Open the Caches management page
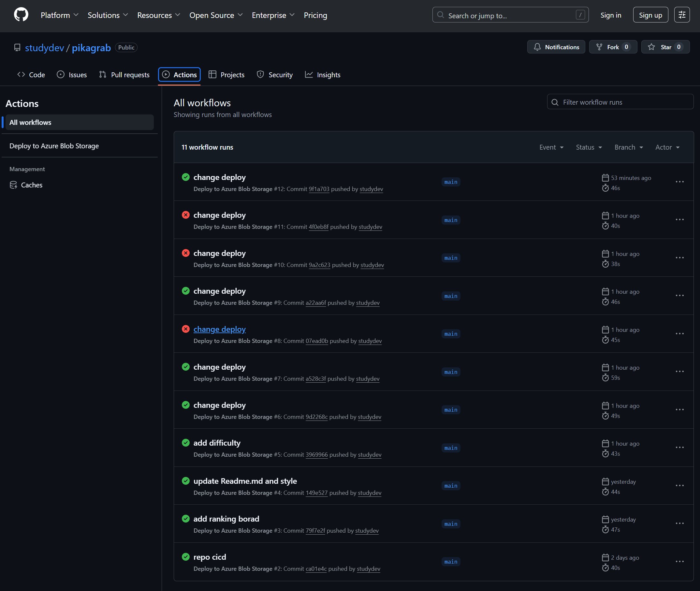The image size is (700, 591). [x=32, y=185]
